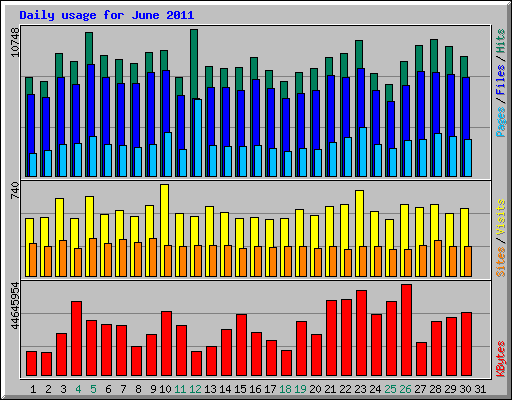Select the green Hits bar for day 28
This screenshot has width=512, height=400.
point(434,55)
